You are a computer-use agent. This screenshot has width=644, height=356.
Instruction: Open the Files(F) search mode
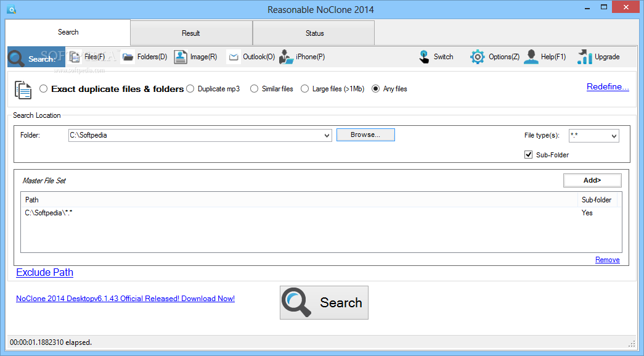tap(87, 57)
